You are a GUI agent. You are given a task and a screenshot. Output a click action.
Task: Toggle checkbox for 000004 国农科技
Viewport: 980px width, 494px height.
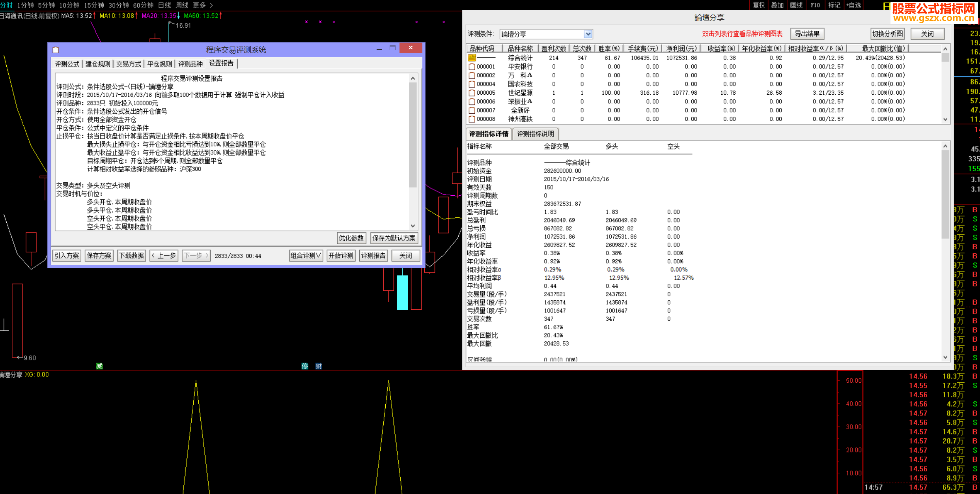(x=472, y=84)
